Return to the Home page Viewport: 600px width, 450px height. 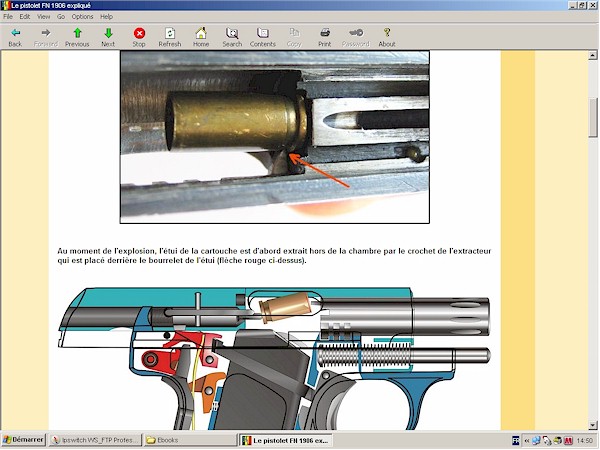pyautogui.click(x=201, y=38)
